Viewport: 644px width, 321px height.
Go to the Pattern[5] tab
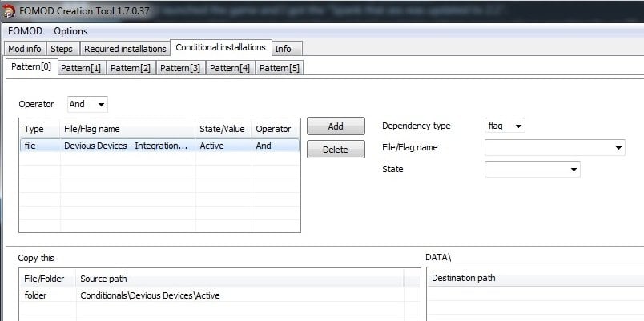[x=280, y=68]
